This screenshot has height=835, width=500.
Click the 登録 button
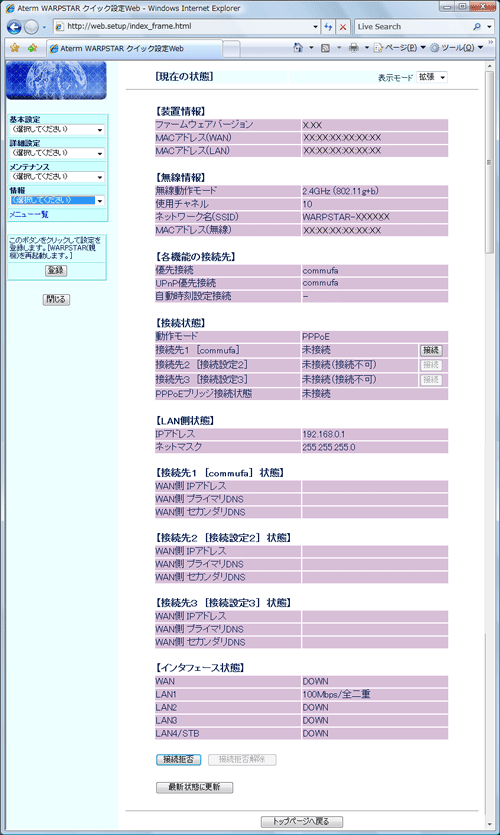(56, 271)
